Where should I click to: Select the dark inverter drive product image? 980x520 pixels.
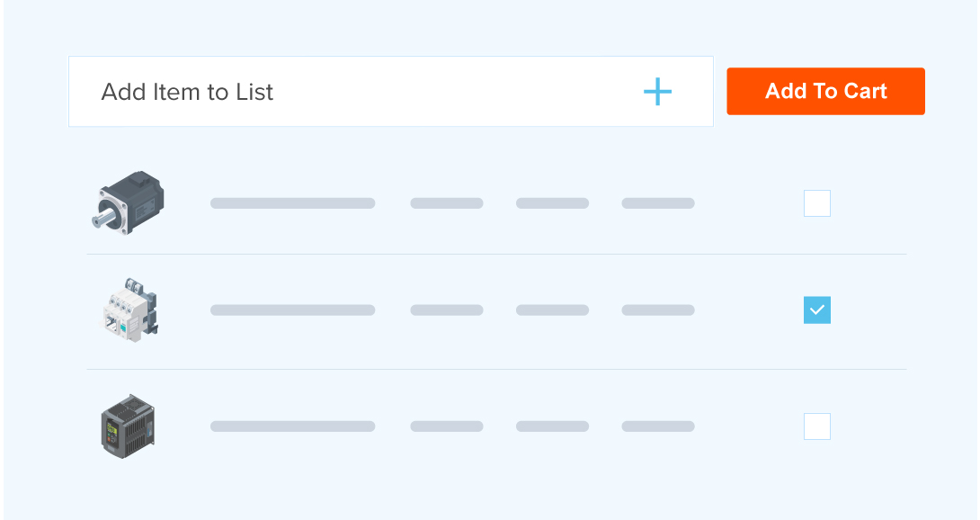click(x=128, y=426)
